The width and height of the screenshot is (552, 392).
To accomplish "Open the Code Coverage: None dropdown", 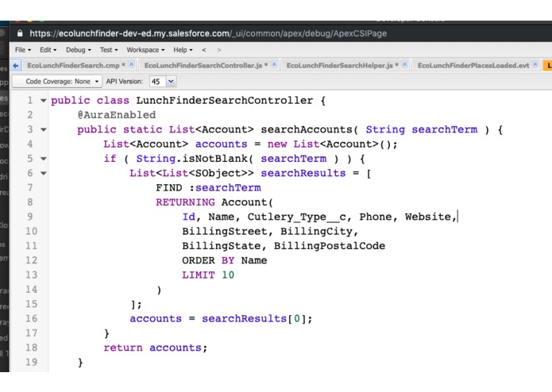I will pos(57,82).
